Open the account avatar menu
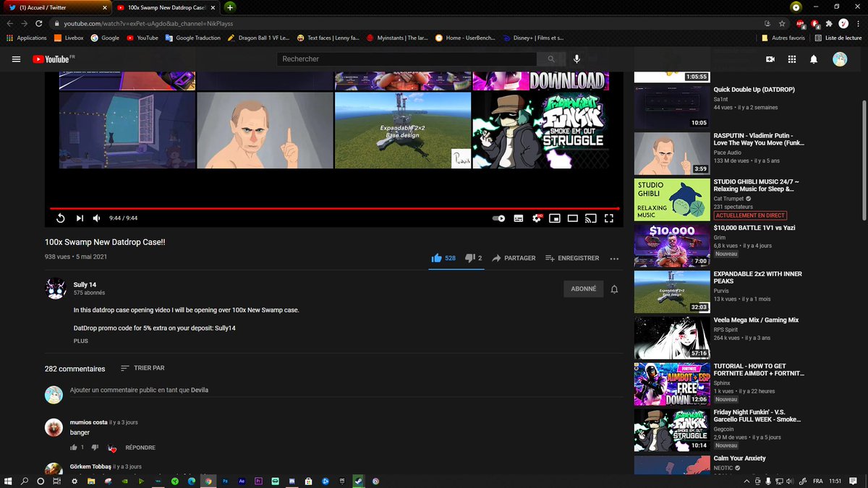Image resolution: width=868 pixels, height=488 pixels. pos(840,59)
